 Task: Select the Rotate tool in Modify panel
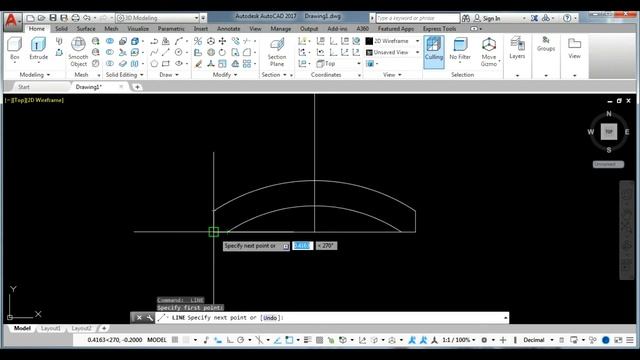click(222, 52)
